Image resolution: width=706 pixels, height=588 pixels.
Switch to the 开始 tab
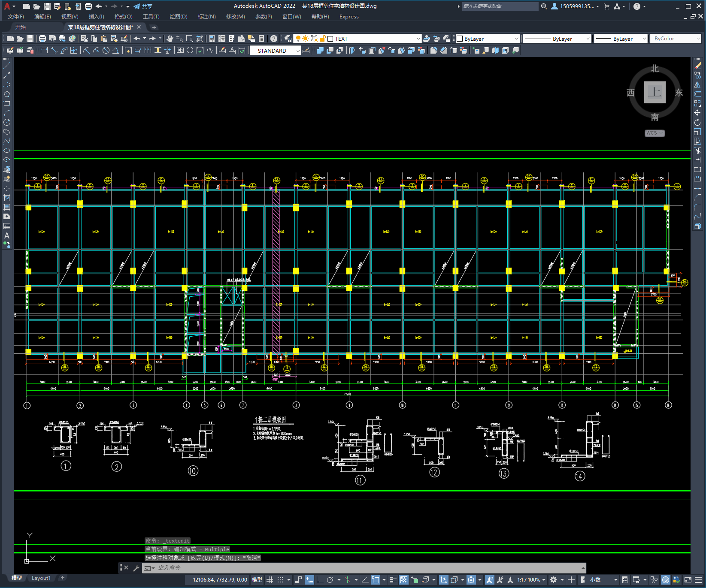21,27
